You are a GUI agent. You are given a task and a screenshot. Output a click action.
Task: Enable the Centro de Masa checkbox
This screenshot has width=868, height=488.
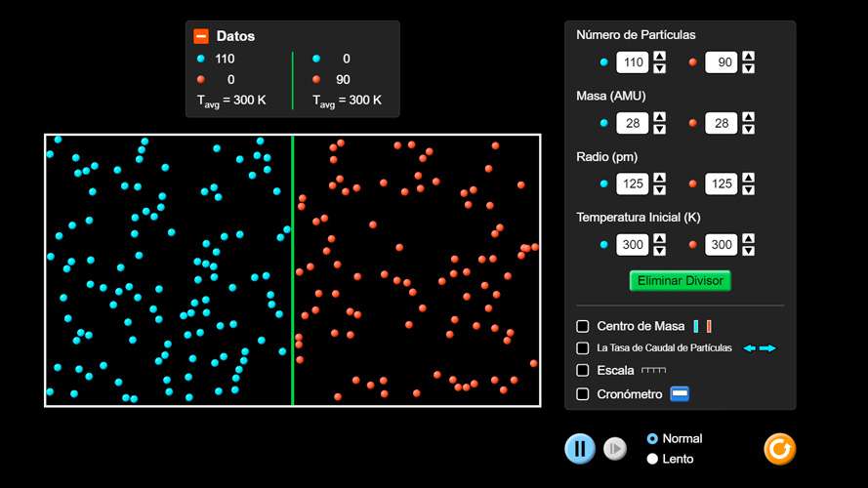click(x=583, y=326)
